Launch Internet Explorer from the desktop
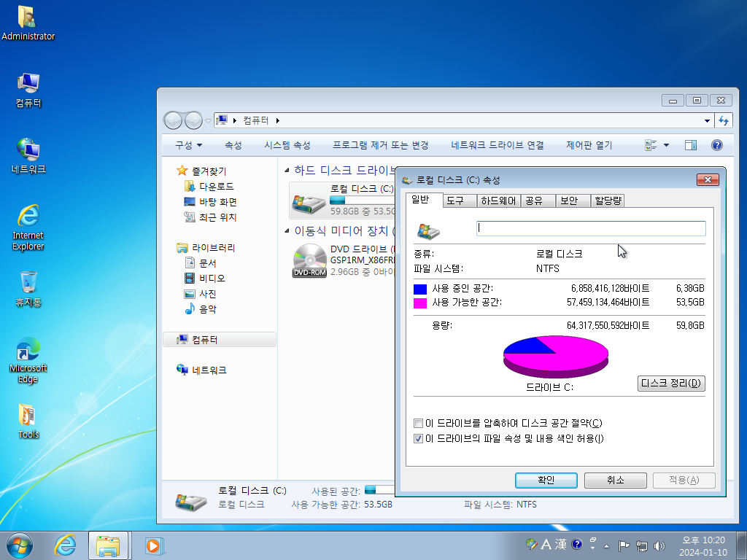 pos(28,227)
